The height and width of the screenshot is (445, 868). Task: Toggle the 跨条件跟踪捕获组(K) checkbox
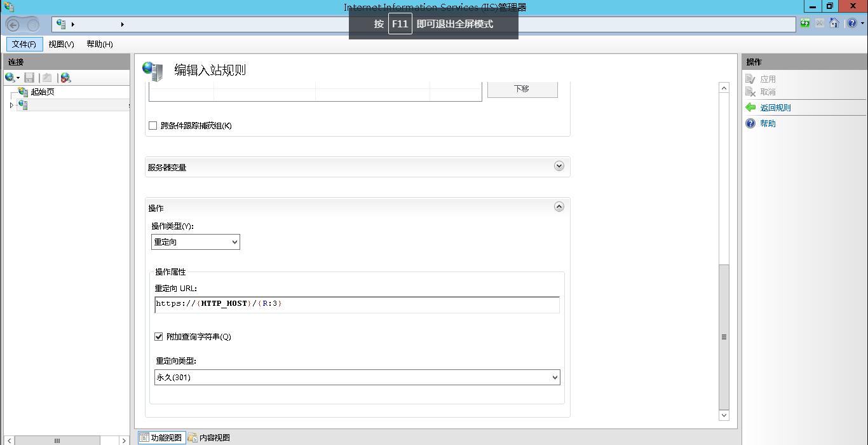[153, 125]
